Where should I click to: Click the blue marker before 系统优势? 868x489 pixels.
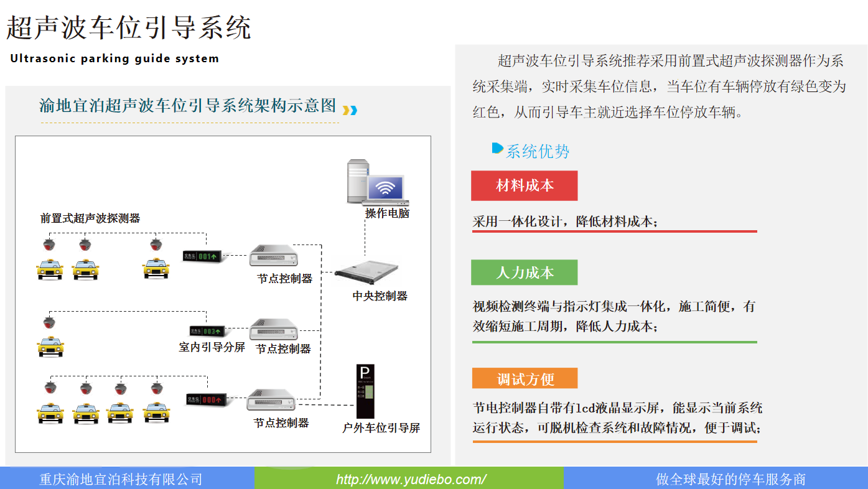pos(497,147)
